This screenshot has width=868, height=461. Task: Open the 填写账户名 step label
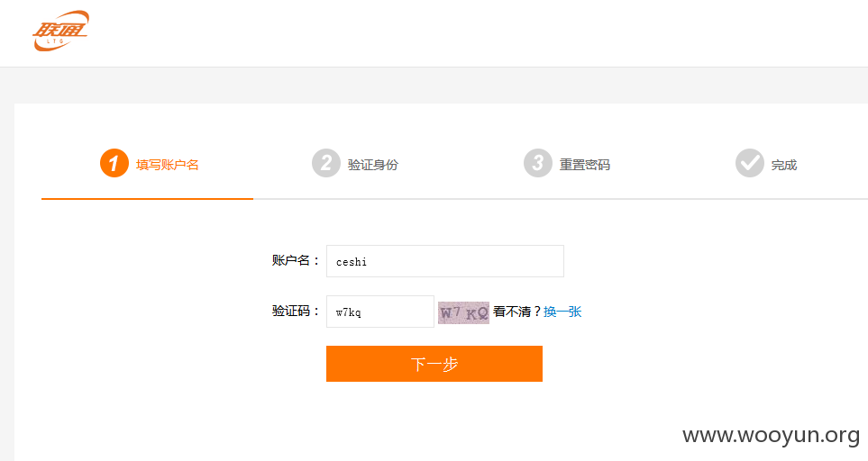coord(167,165)
